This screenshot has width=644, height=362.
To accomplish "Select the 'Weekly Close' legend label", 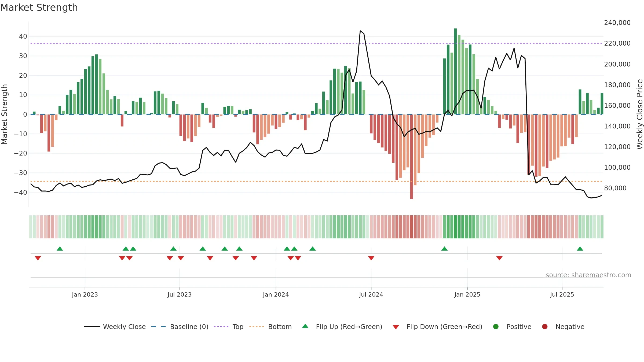I will point(124,327).
